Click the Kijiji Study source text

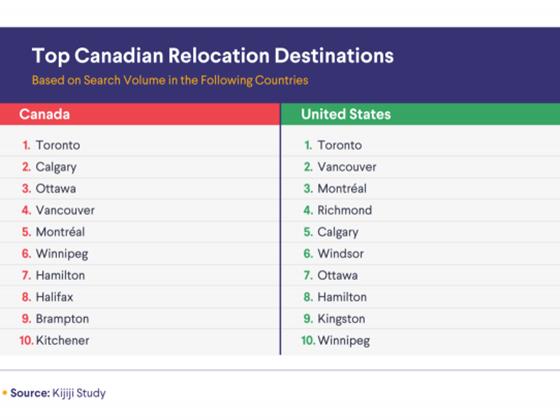tap(79, 393)
